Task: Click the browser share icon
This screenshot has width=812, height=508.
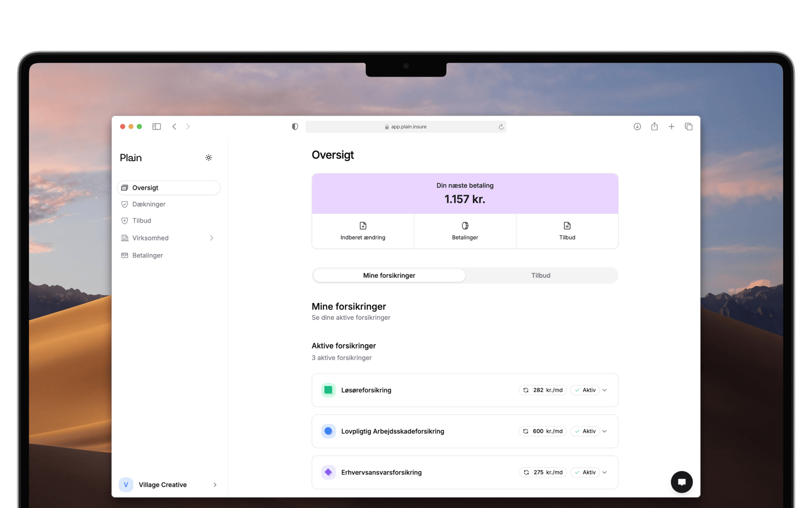Action: click(654, 126)
